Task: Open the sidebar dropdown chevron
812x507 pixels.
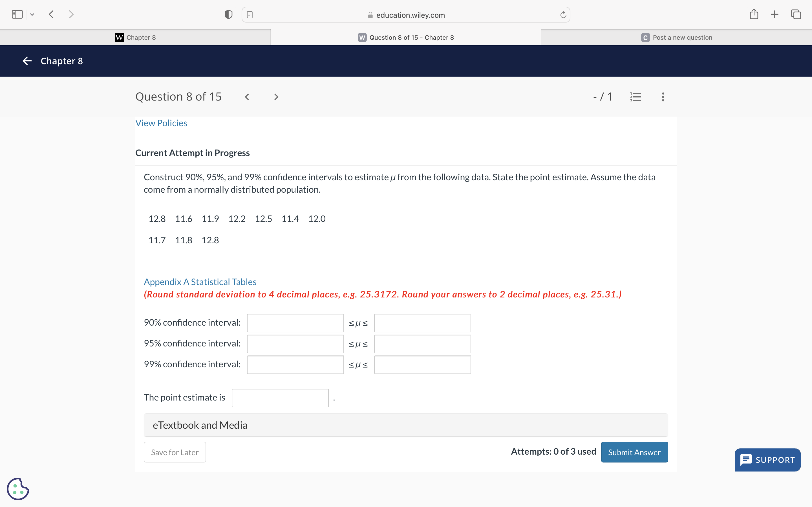Action: (x=32, y=14)
